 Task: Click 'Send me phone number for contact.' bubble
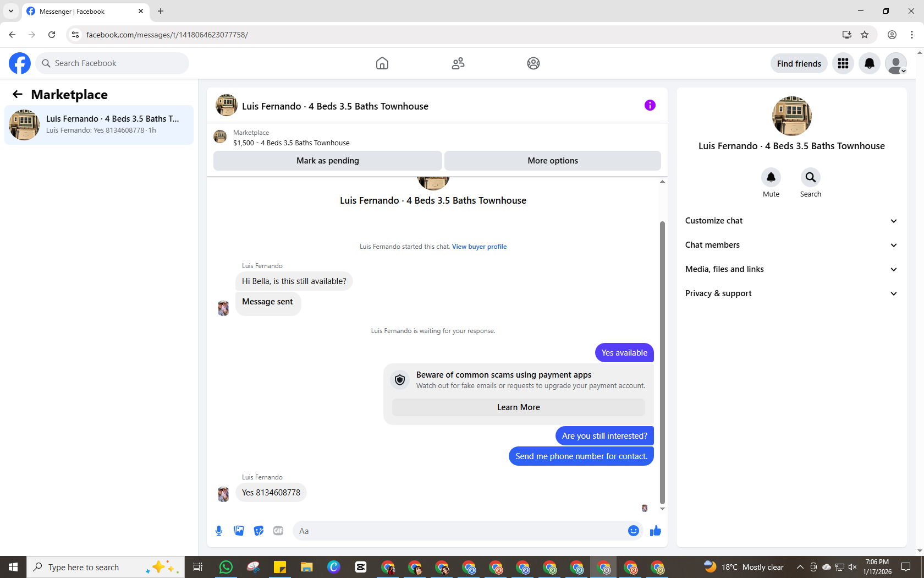tap(581, 456)
